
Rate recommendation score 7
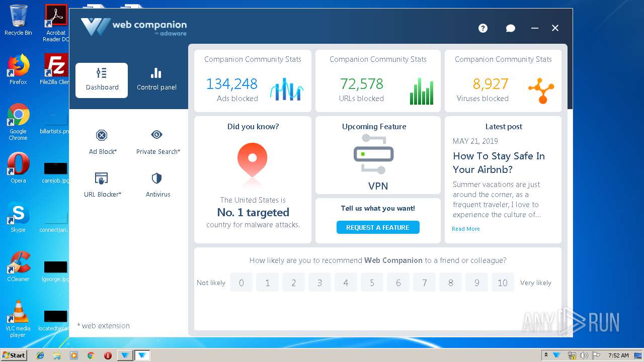(424, 283)
